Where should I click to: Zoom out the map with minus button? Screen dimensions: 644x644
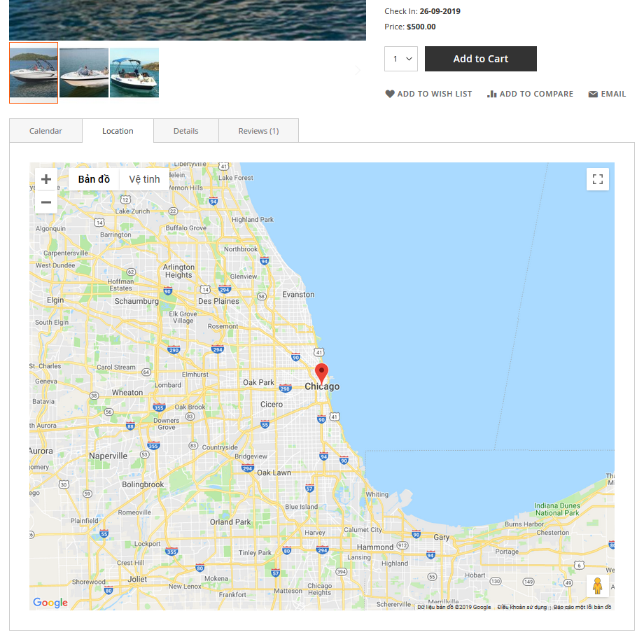point(46,202)
